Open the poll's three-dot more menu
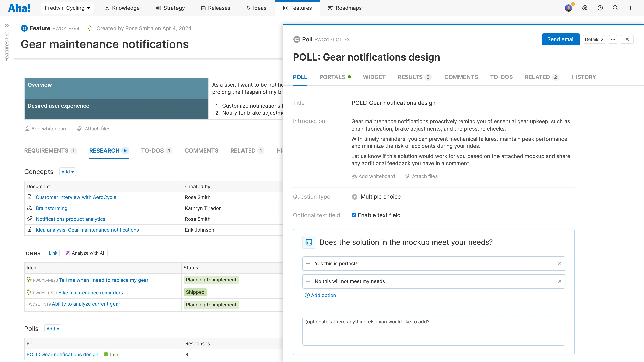The image size is (644, 362). coord(613,39)
